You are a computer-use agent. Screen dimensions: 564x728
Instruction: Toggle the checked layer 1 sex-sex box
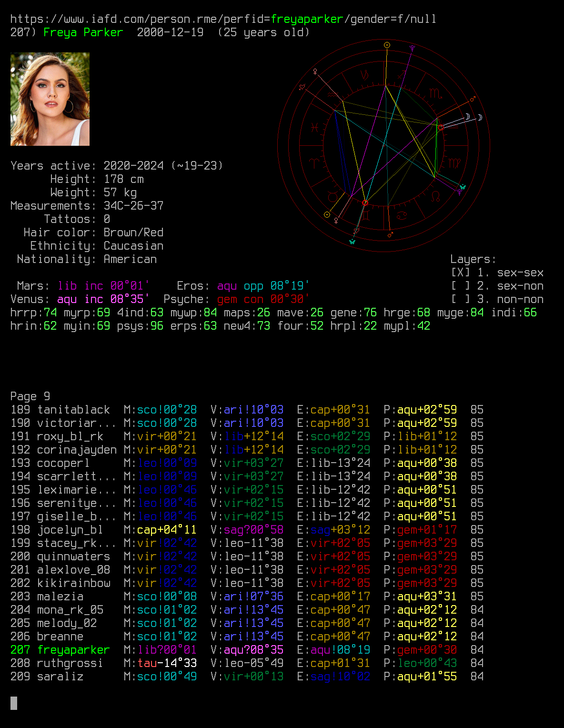461,273
